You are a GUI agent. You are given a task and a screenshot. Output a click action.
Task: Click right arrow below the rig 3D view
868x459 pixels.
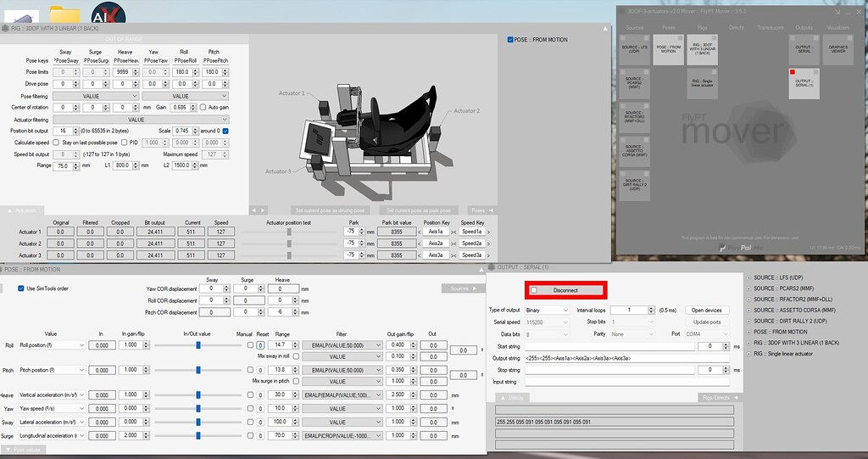tap(263, 210)
